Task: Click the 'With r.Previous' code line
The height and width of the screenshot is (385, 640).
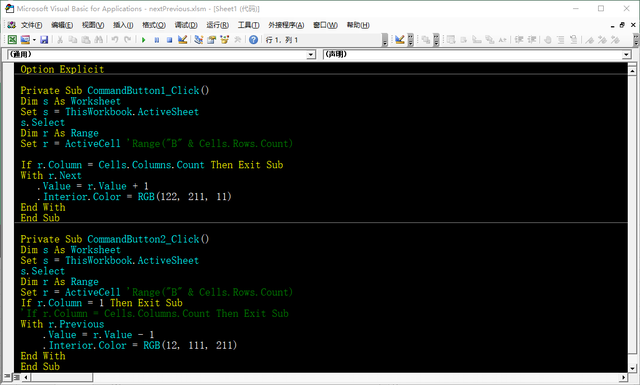Action: (x=62, y=324)
